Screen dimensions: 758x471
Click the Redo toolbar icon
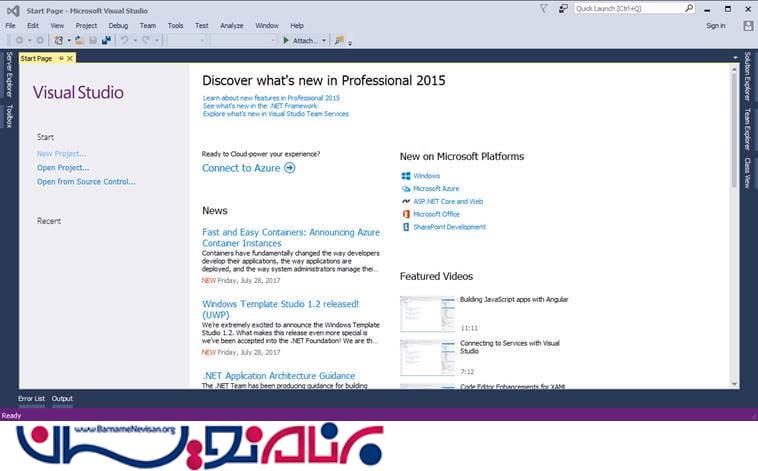146,41
